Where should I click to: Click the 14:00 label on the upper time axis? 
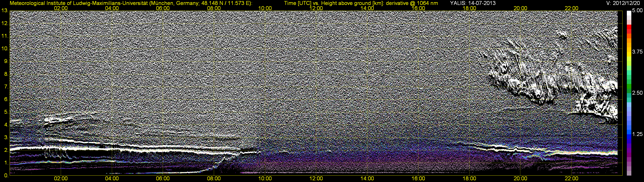coord(367,8)
